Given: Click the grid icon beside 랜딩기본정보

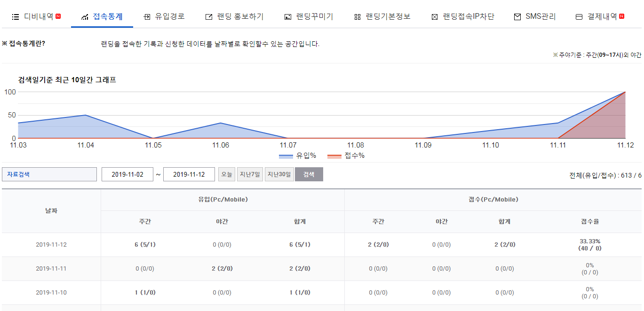Looking at the screenshot, I should [357, 17].
